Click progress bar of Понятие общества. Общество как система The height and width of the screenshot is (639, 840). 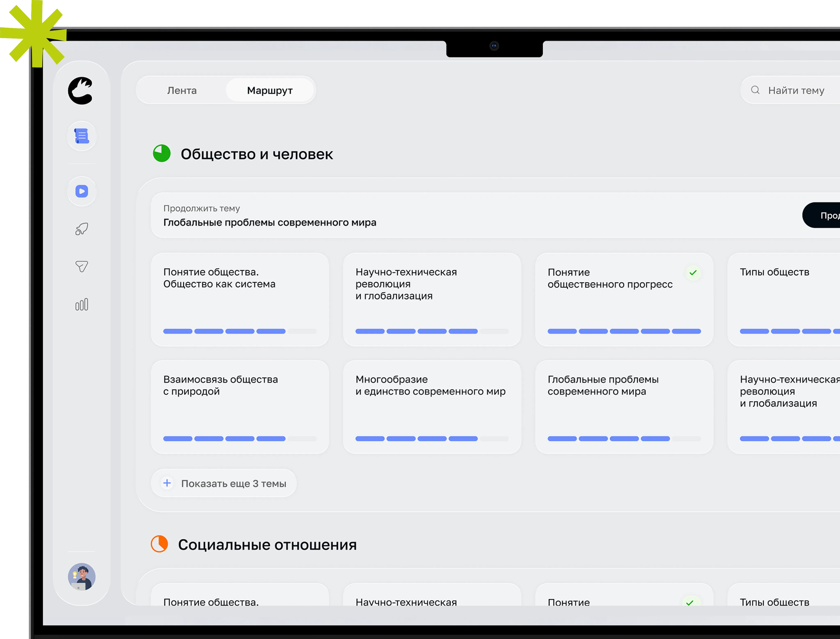[x=240, y=331]
